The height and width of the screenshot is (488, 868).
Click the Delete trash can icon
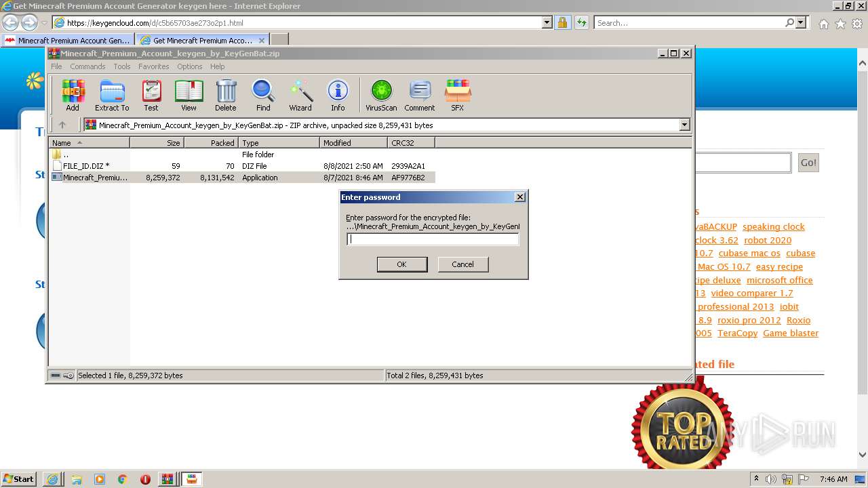point(226,95)
